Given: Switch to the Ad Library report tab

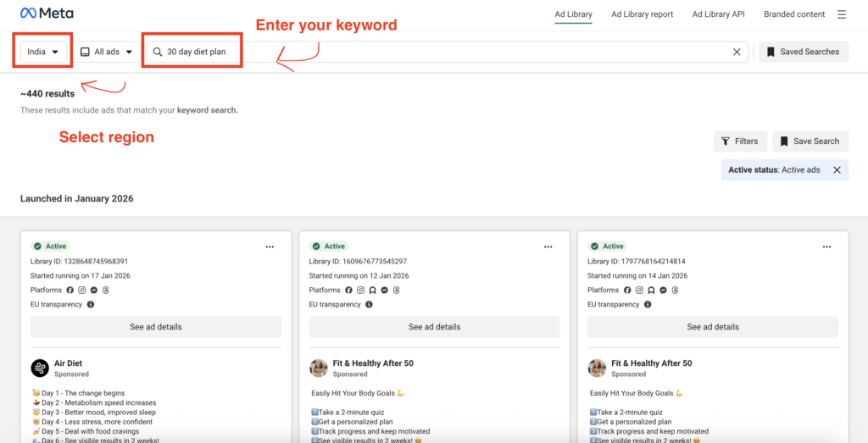Looking at the screenshot, I should [x=642, y=14].
